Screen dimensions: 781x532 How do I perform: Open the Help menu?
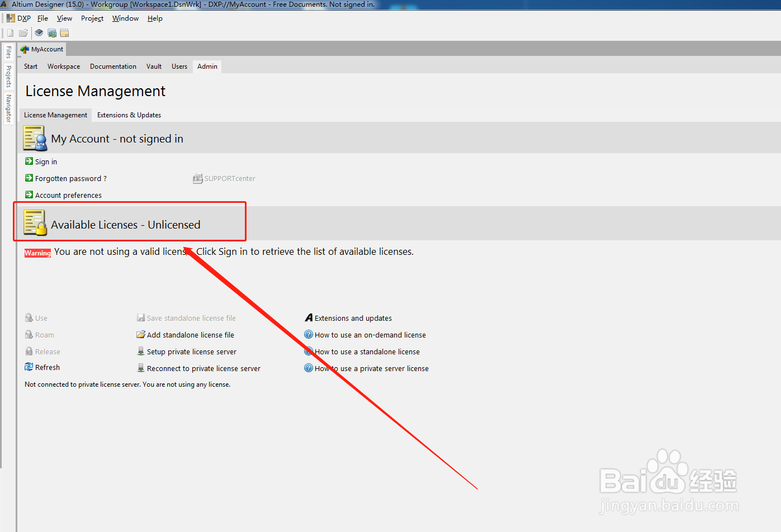click(155, 18)
